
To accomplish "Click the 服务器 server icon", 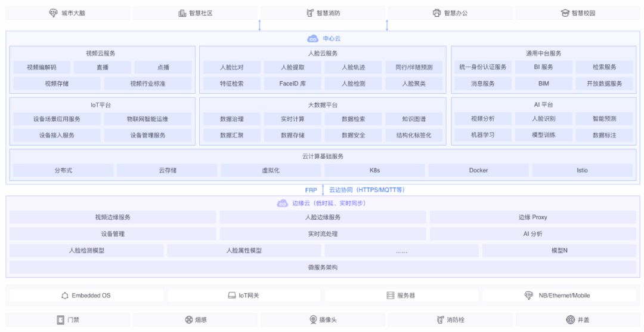I will pos(390,296).
